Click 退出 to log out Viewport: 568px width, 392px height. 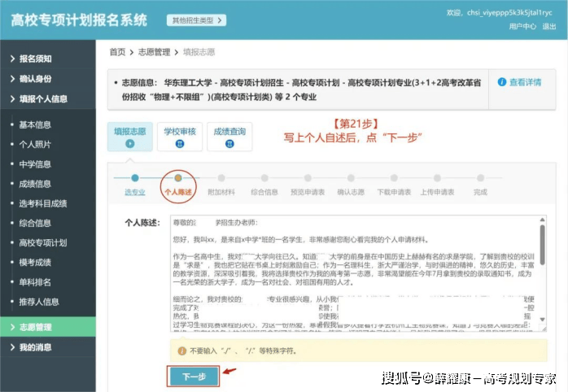[x=548, y=26]
